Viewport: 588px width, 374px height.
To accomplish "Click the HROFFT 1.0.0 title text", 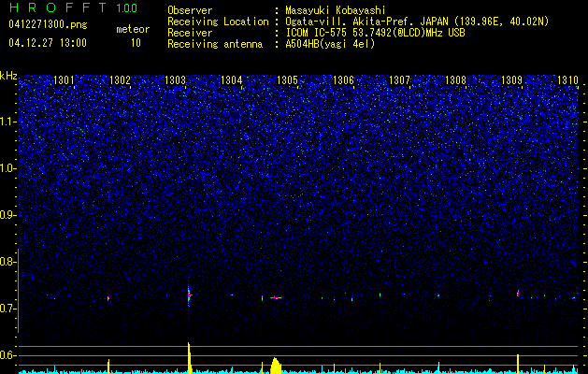I will click(74, 7).
